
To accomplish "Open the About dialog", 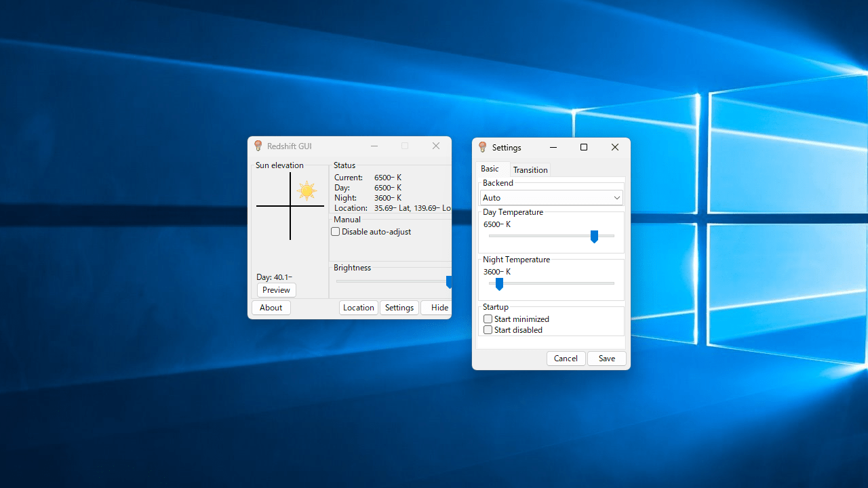I will click(x=271, y=308).
